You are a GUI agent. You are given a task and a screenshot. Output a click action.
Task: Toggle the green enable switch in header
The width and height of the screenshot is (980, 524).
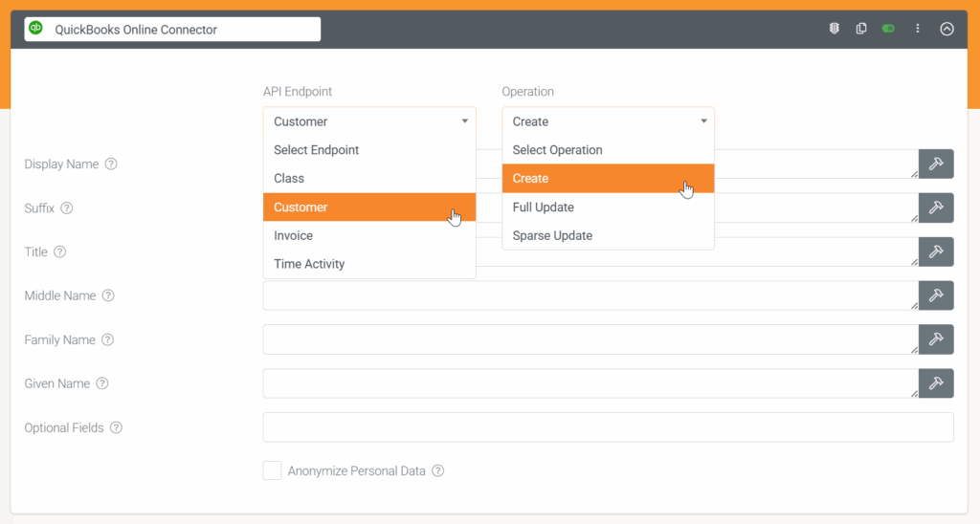tap(888, 29)
